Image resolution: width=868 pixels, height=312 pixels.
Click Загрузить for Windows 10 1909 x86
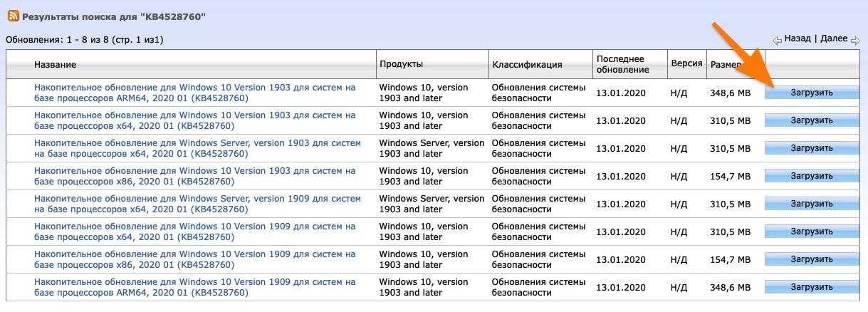811,259
